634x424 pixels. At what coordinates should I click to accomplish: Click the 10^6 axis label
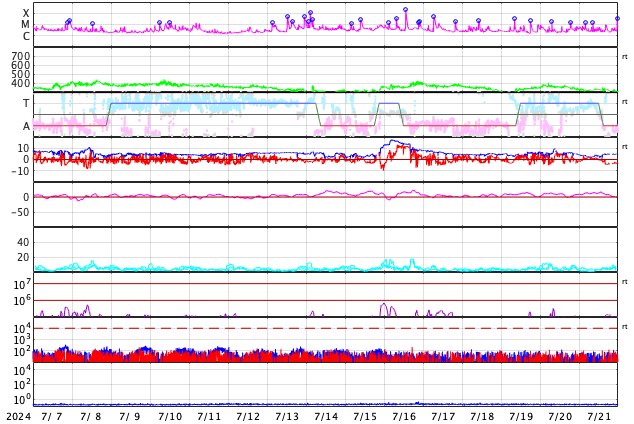pos(21,301)
